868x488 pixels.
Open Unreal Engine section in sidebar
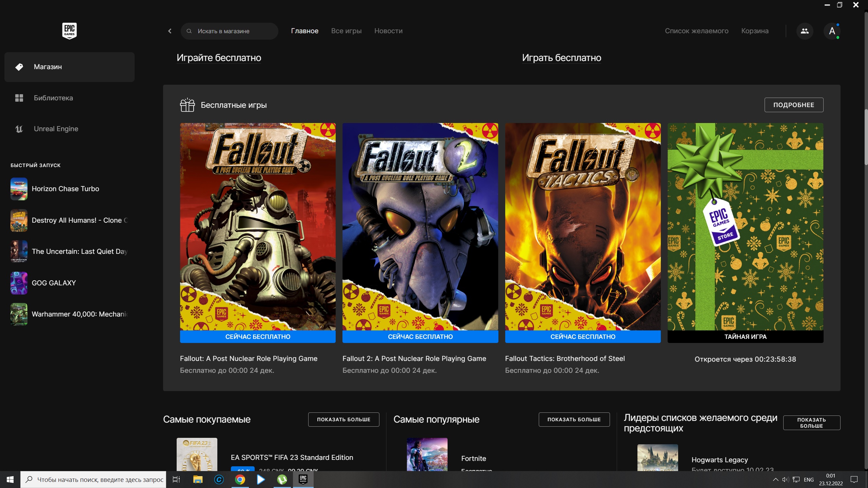coord(56,129)
